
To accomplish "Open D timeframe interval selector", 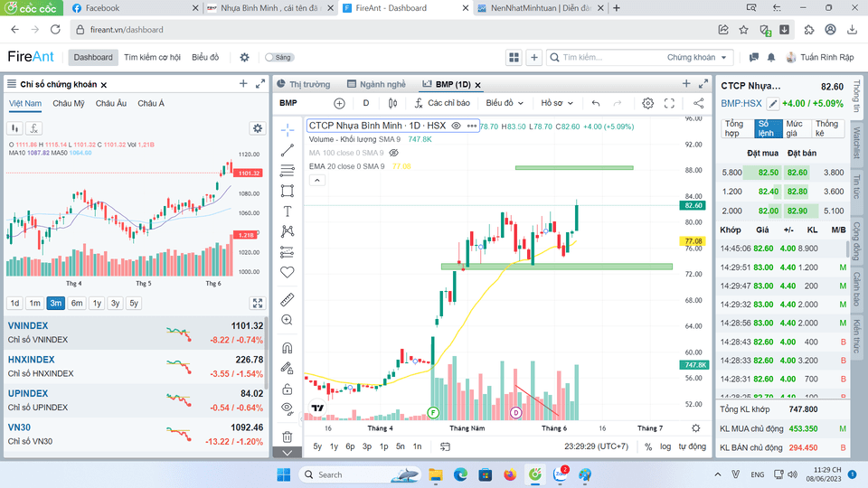I will pos(366,103).
